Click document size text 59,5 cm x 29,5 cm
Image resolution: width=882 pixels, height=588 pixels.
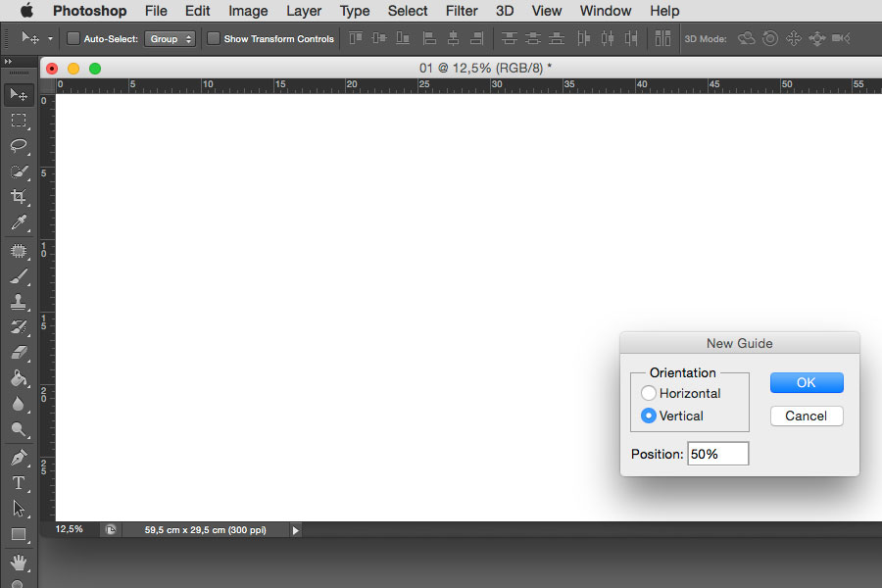coord(206,530)
